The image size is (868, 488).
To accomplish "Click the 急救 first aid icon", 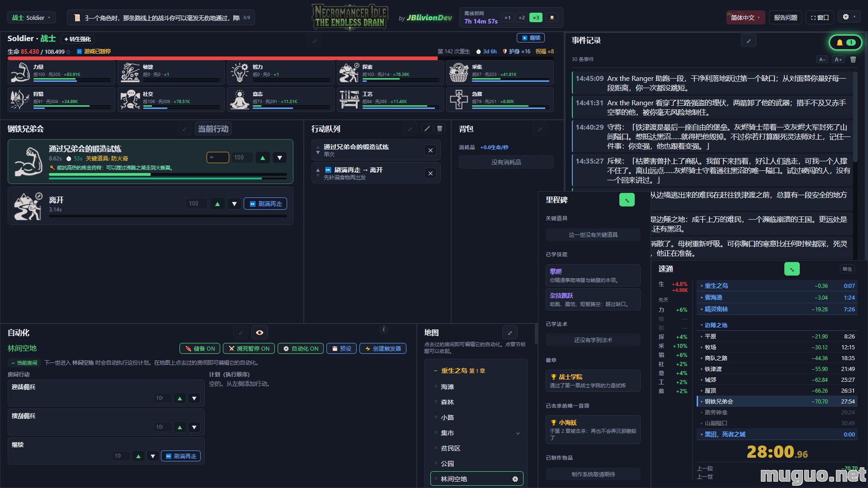I will point(458,99).
